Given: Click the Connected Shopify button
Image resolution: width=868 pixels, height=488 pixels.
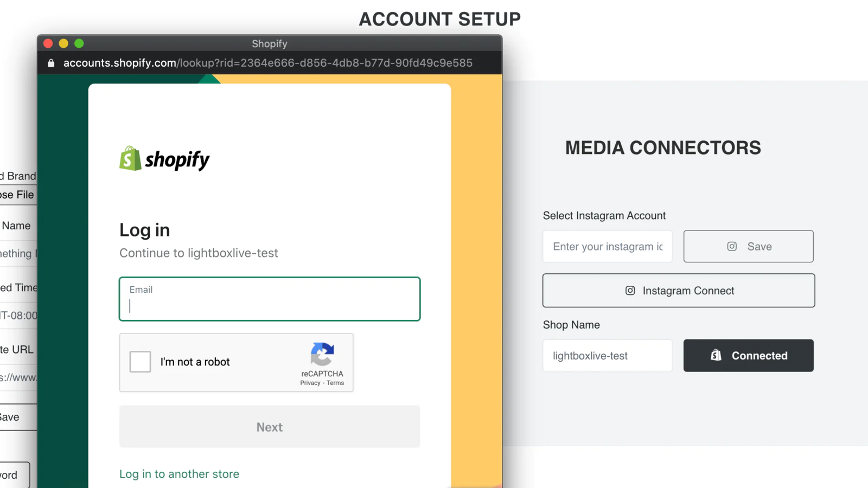Looking at the screenshot, I should [749, 356].
